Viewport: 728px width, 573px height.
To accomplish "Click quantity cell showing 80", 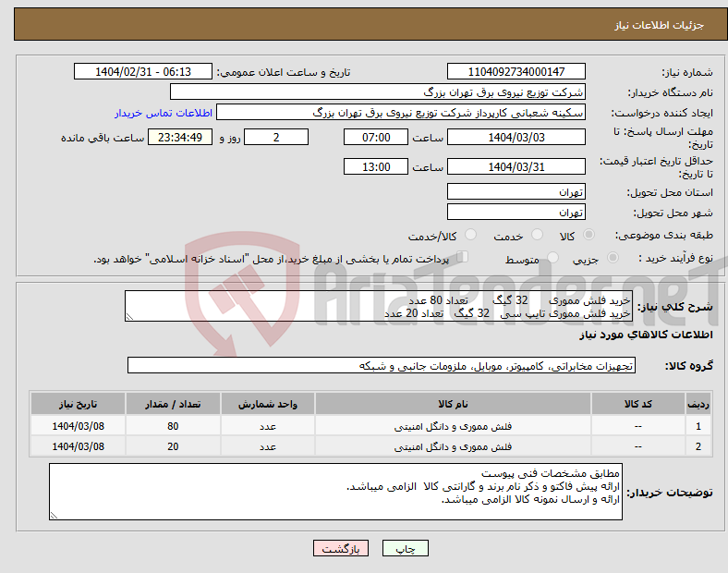I will (x=173, y=426).
